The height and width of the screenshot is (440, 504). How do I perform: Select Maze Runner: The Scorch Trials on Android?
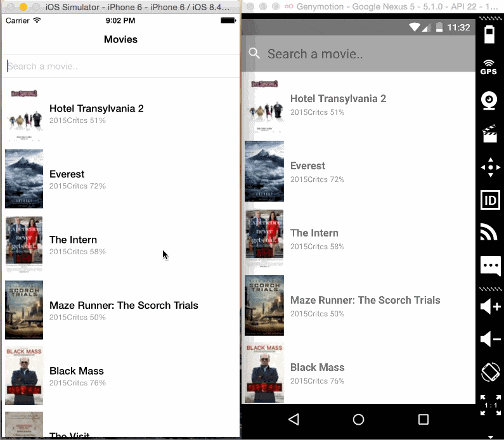pos(365,300)
